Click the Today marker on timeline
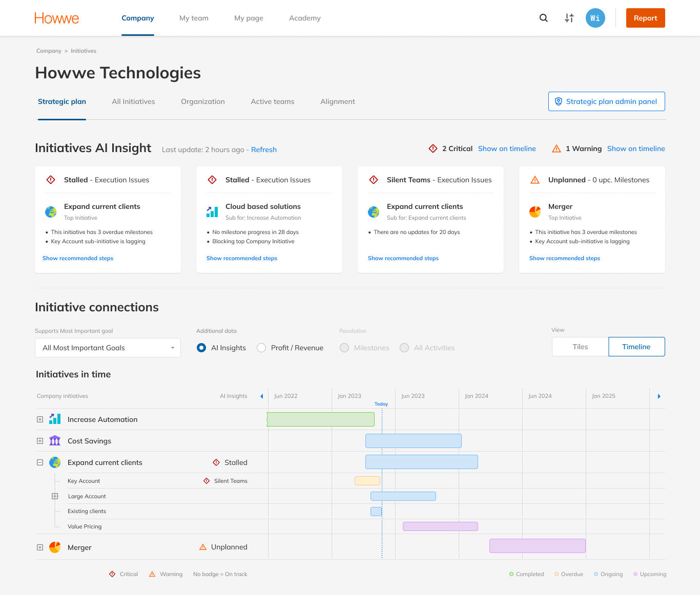 [381, 404]
